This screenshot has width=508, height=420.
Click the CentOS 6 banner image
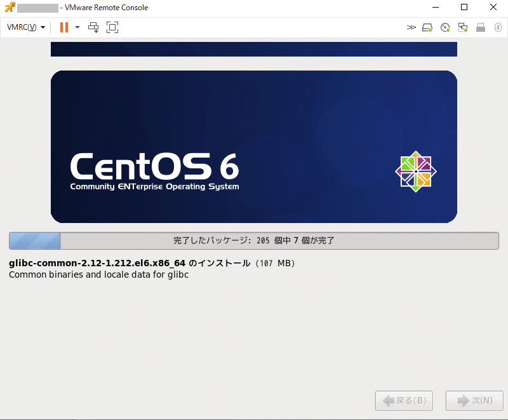click(x=254, y=147)
